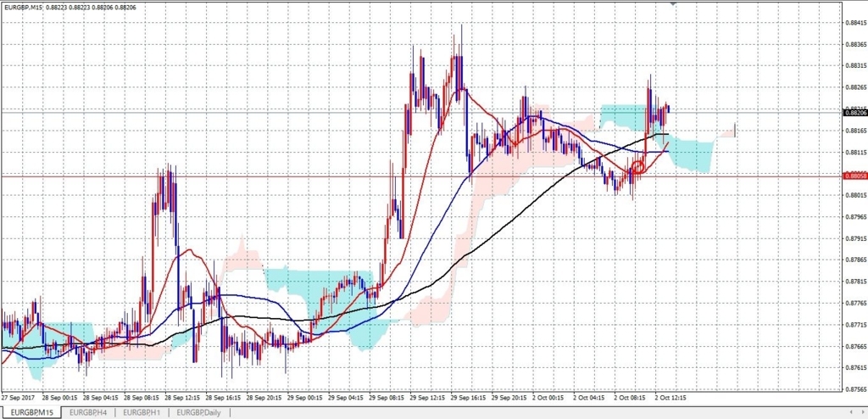Click the 0.88365 price scale value
This screenshot has width=868, height=419.
coord(854,44)
